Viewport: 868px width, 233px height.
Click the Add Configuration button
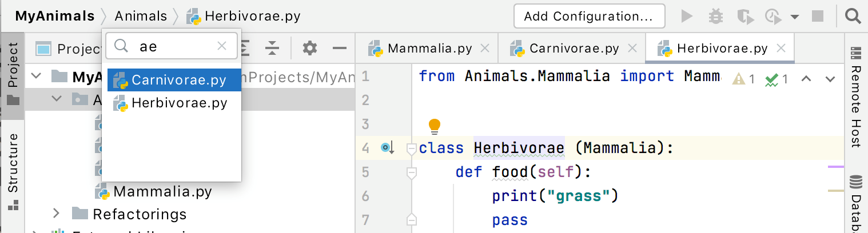click(x=588, y=16)
